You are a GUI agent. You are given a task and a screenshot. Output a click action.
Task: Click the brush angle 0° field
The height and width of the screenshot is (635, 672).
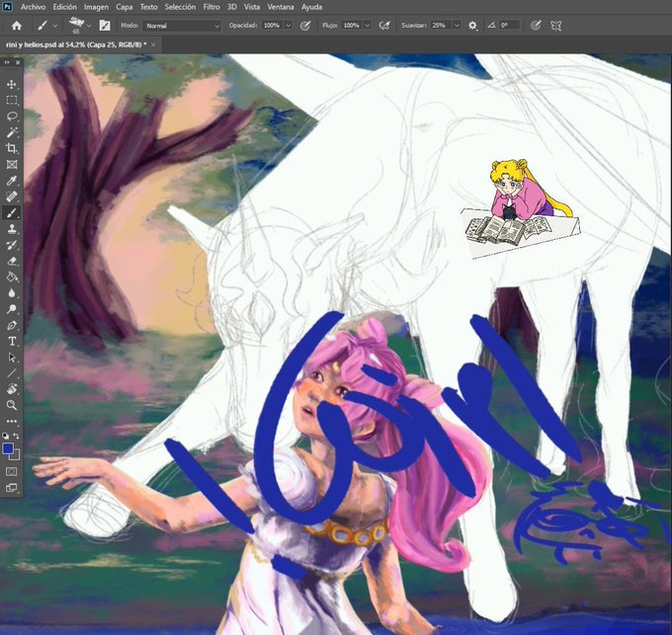[509, 26]
